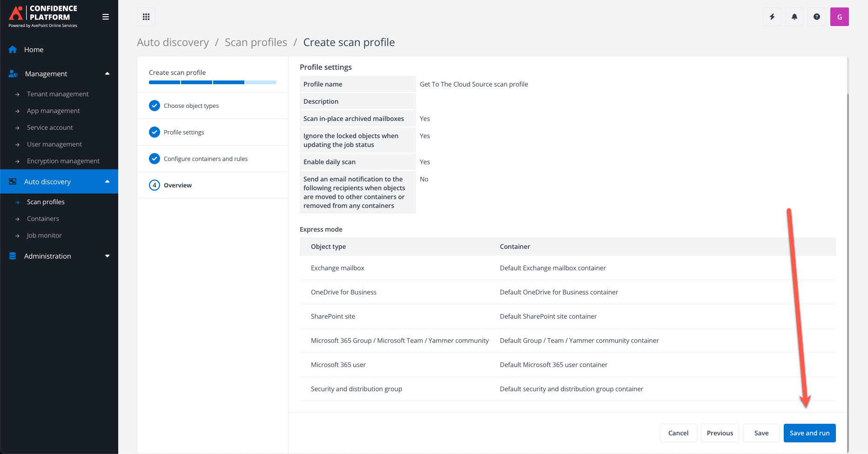Click the checkmark beside Choose object types

click(155, 106)
